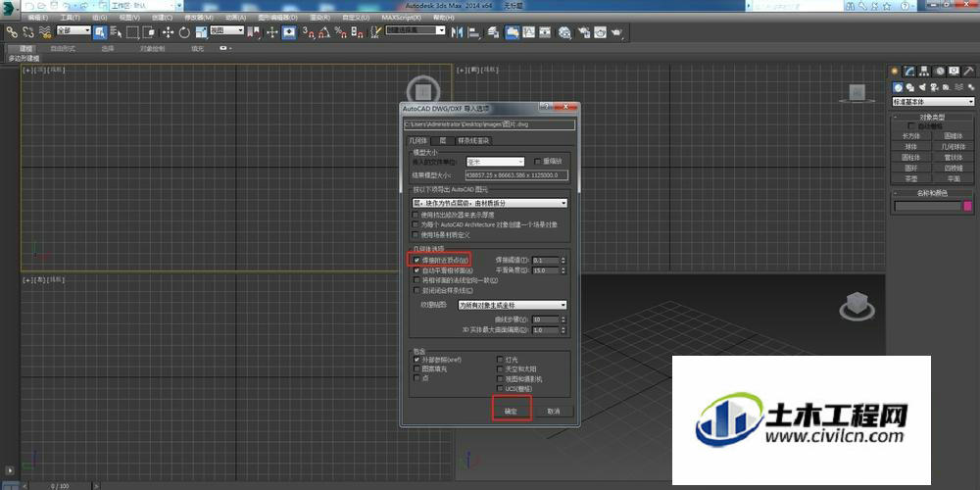Activate the Select and Move tool
980x490 pixels.
(x=169, y=32)
